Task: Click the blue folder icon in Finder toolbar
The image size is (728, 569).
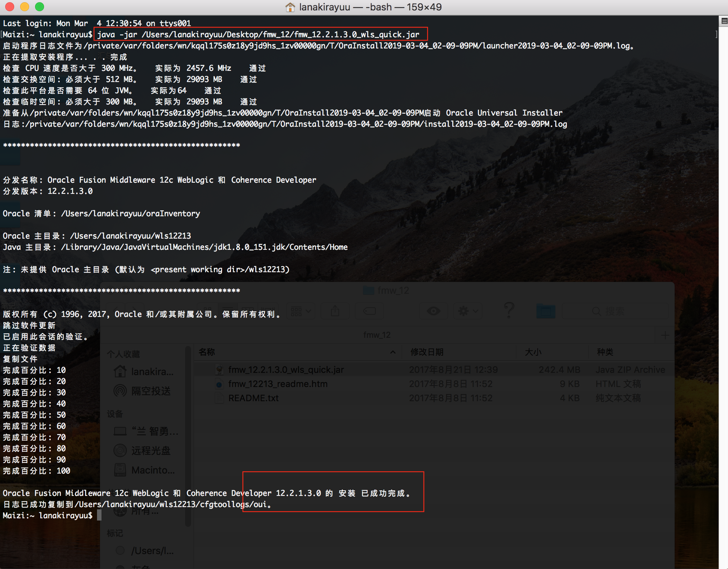Action: [x=546, y=311]
